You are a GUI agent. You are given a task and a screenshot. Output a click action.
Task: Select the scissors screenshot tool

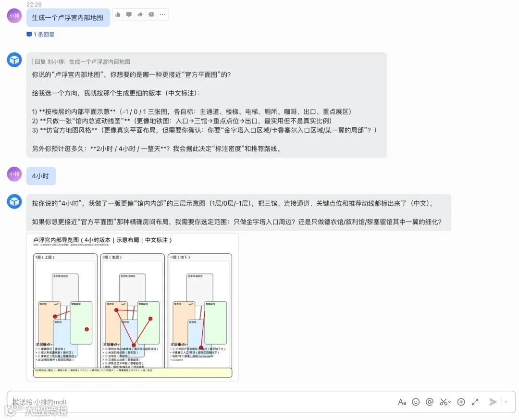point(443,402)
